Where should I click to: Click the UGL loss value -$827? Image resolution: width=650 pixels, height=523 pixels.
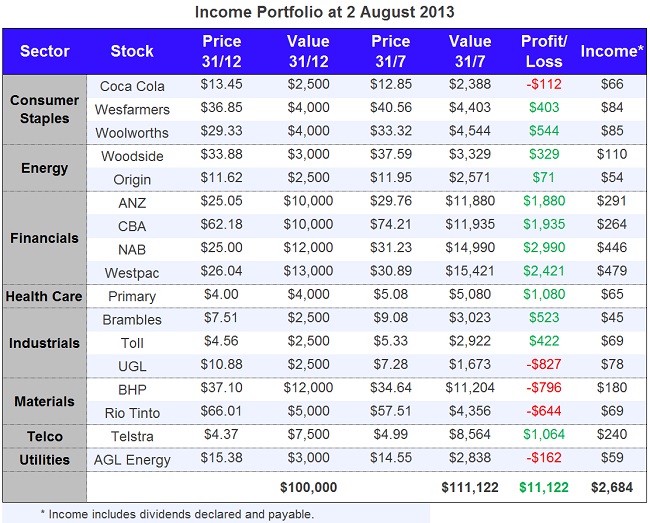click(543, 366)
